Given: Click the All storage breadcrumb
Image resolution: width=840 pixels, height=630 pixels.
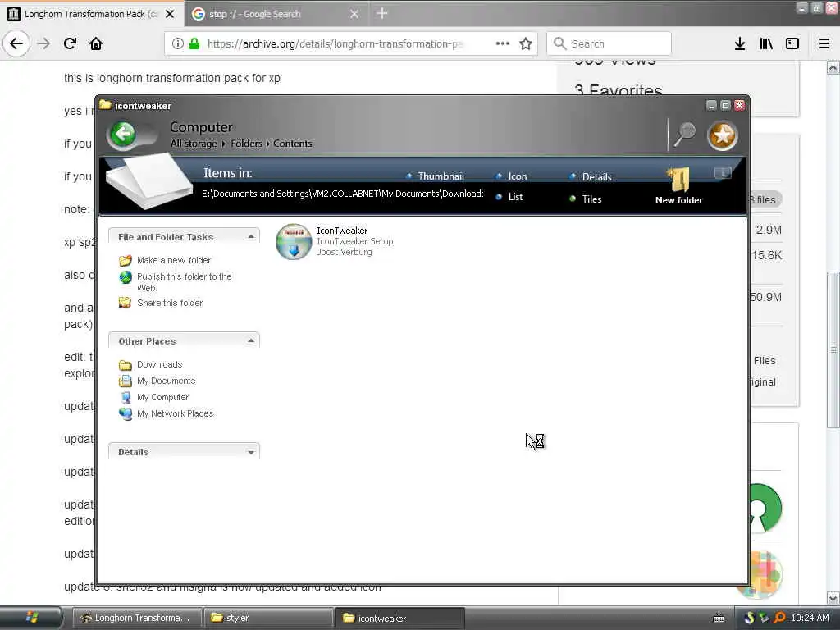Looking at the screenshot, I should [x=194, y=144].
